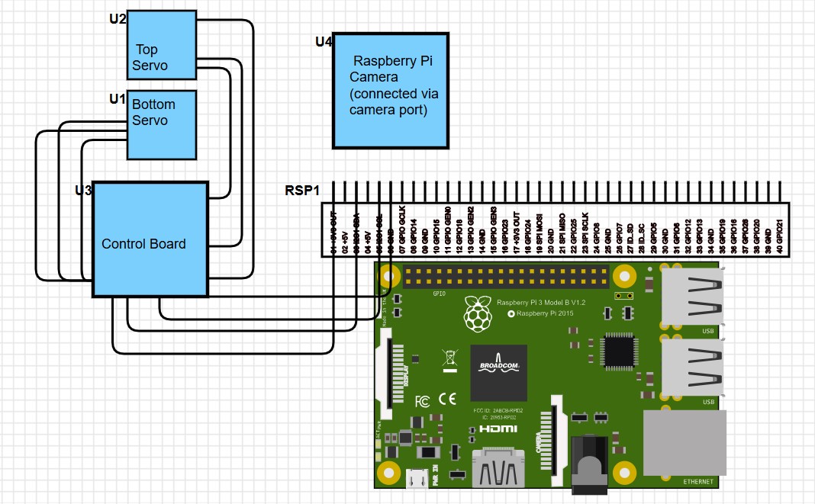815x504 pixels.
Task: Click the HDMI port on the Pi
Action: [498, 467]
